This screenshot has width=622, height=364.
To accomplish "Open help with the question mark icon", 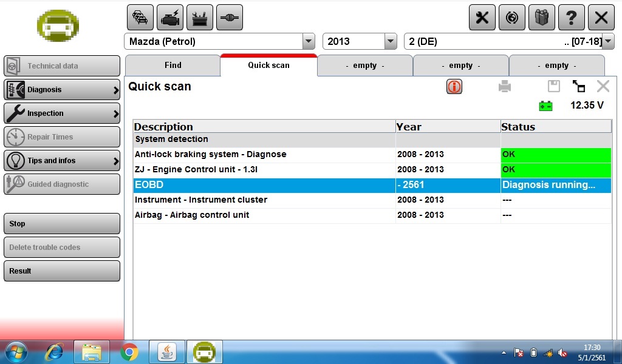I will (x=572, y=18).
